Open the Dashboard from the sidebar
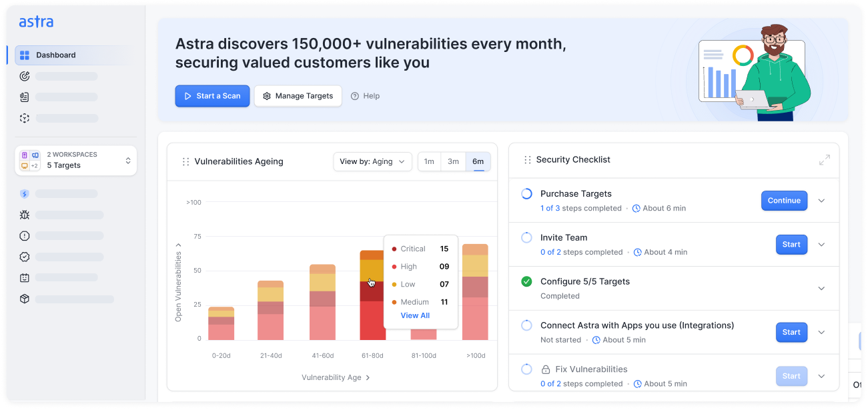The image size is (868, 410). (x=56, y=55)
